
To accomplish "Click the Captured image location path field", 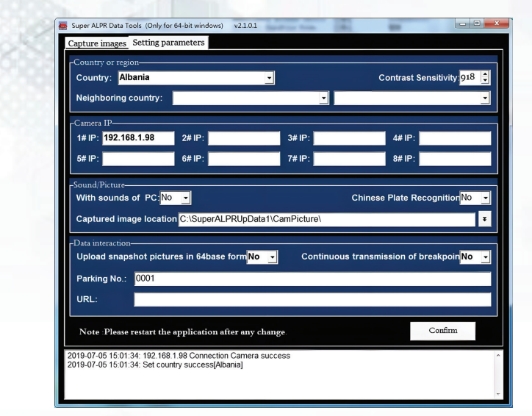I will coord(326,219).
